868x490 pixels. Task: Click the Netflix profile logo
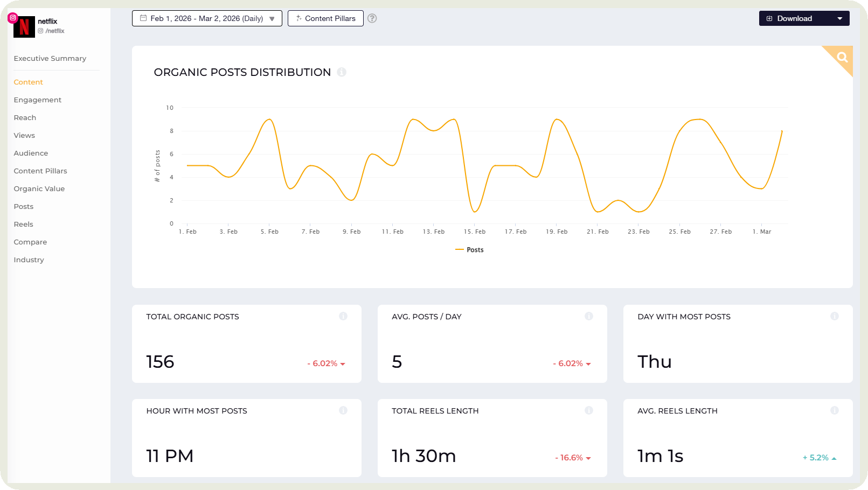coord(24,27)
